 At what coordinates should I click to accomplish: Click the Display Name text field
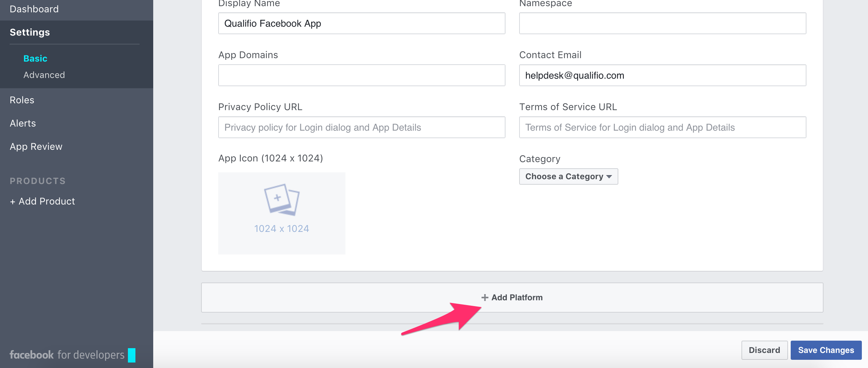tap(361, 23)
